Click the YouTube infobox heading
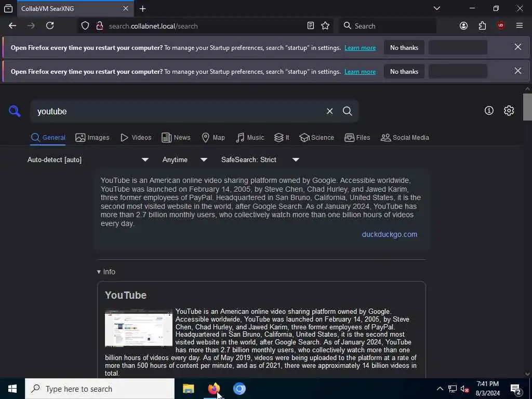 pyautogui.click(x=126, y=295)
